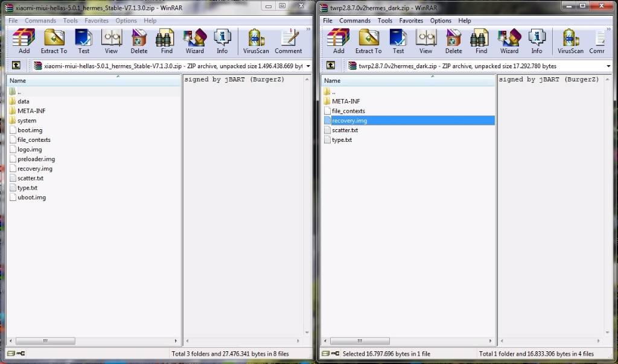
Task: Click drive/key status icon in twrp window
Action: 331,354
